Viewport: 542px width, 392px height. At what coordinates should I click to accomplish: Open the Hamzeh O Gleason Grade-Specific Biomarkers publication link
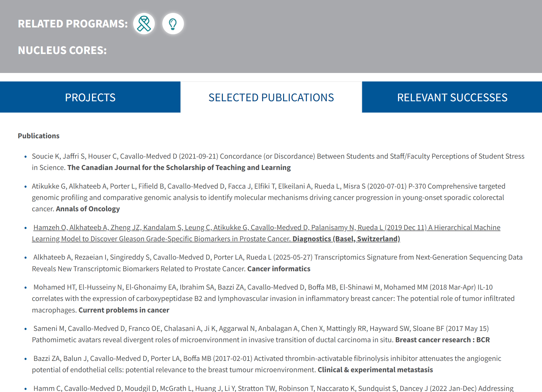266,233
